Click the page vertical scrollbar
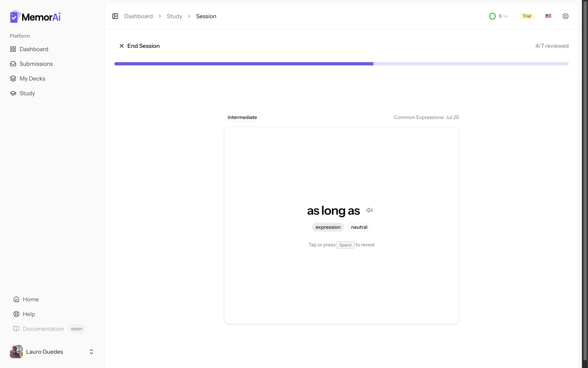This screenshot has height=368, width=588. pos(585,181)
